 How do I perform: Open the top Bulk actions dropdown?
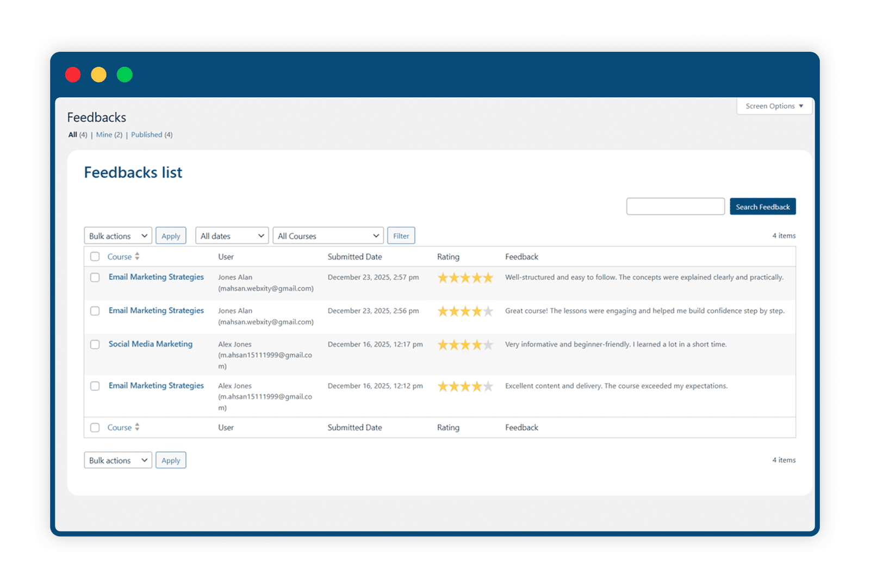pos(118,236)
